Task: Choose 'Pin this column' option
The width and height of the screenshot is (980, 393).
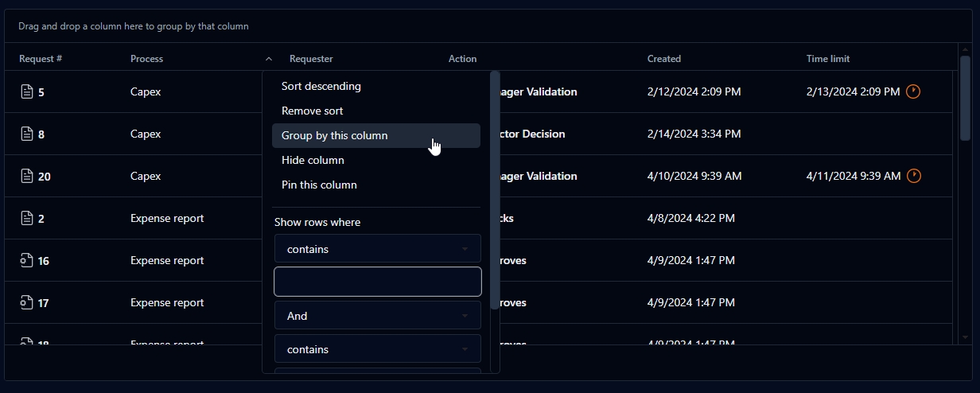Action: 319,185
